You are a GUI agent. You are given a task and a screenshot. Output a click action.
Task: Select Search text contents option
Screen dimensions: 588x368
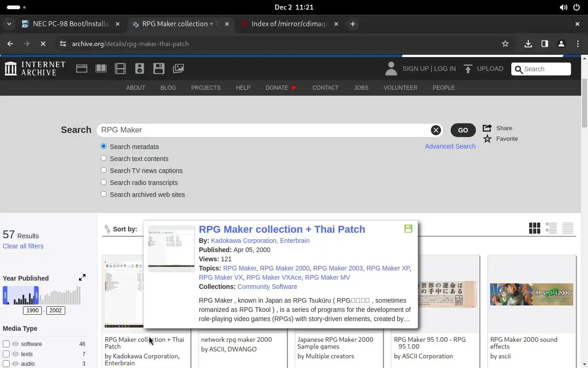coord(103,158)
